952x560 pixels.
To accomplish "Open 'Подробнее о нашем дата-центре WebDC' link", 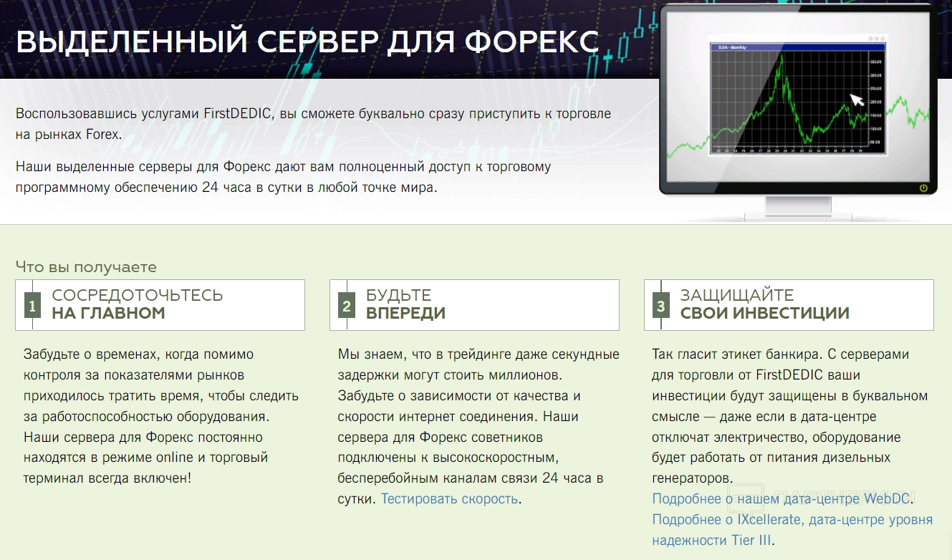I will [x=783, y=498].
